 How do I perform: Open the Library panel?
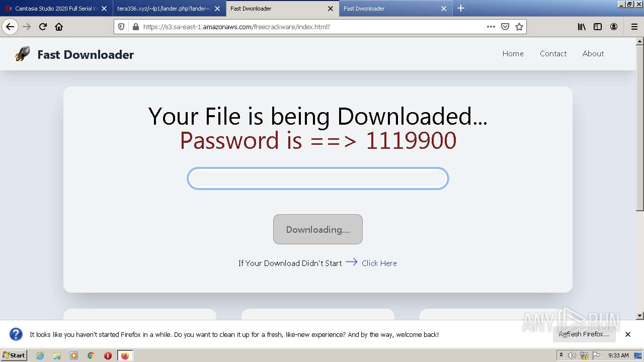582,27
